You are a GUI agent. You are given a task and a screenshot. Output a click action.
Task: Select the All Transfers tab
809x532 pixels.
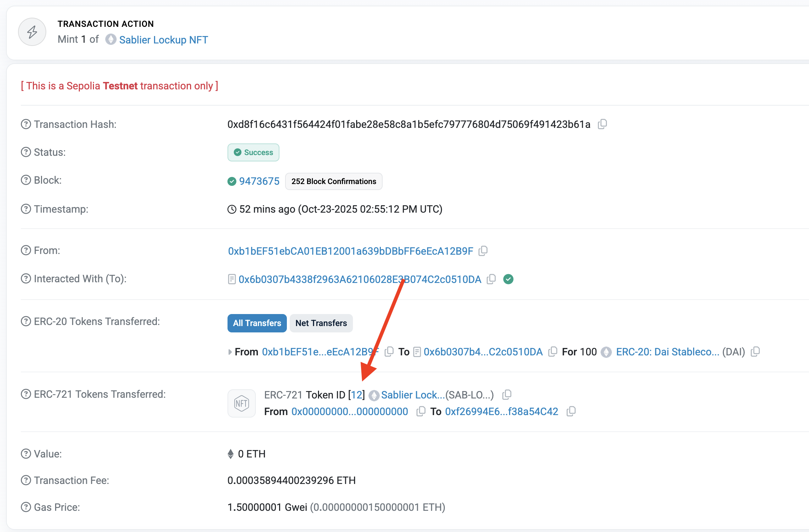click(x=257, y=323)
